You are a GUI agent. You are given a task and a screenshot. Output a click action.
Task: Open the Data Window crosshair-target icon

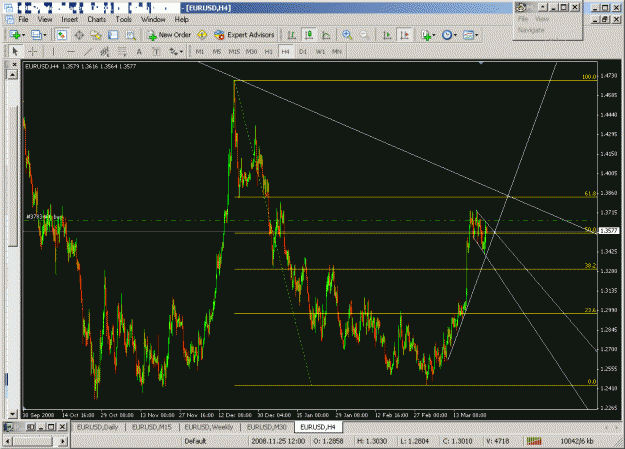pyautogui.click(x=79, y=35)
